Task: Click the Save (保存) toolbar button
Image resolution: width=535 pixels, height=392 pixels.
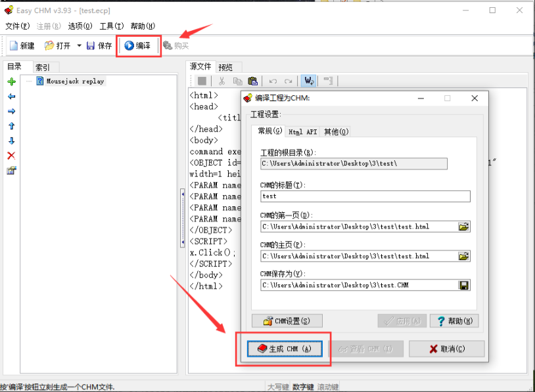Action: (99, 46)
